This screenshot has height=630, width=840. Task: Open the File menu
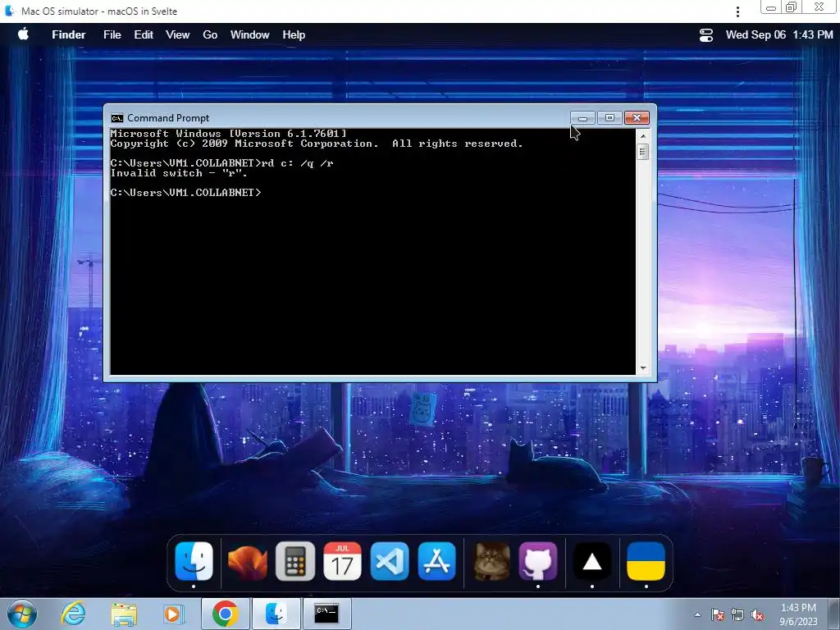click(x=112, y=34)
